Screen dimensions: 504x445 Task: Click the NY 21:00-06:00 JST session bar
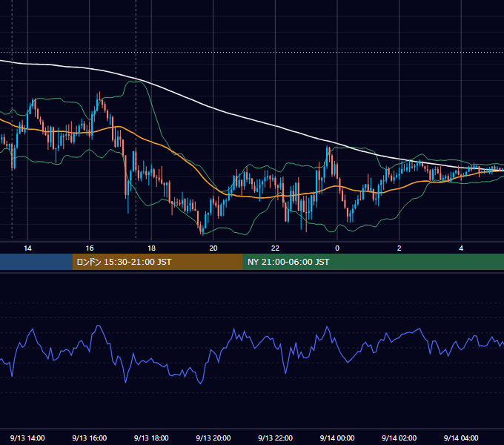click(373, 262)
